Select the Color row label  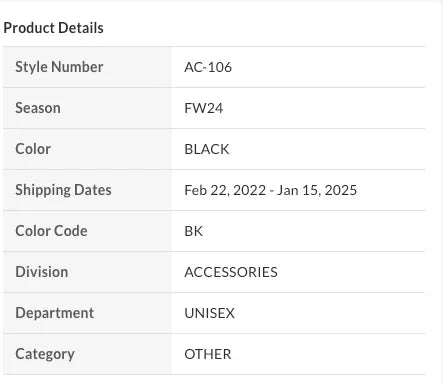(x=33, y=149)
